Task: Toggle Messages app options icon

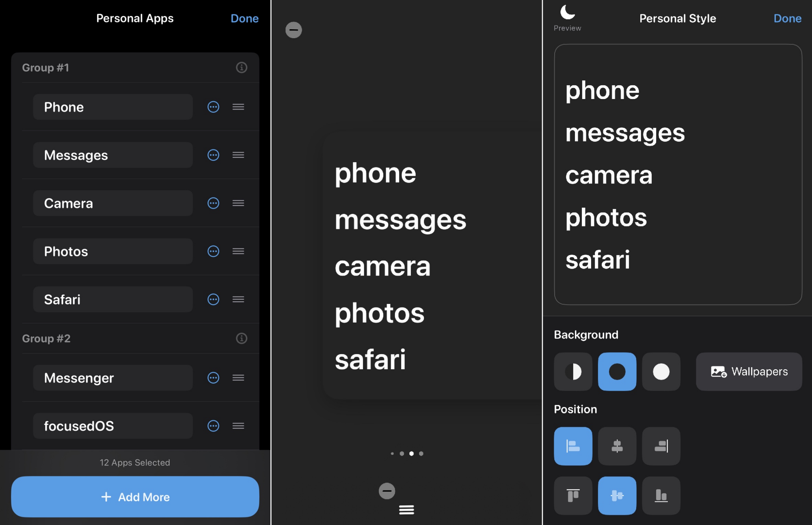Action: point(213,154)
